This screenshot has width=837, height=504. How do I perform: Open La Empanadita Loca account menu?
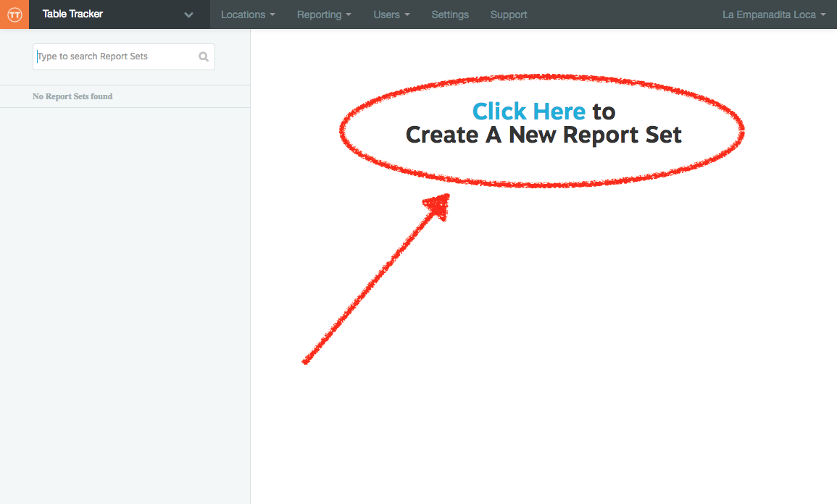tap(774, 14)
